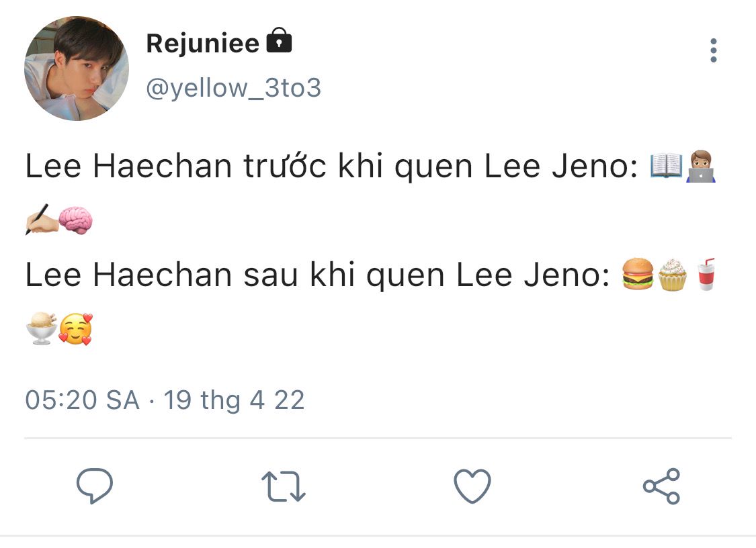Click the cupcake emoji
Image resolution: width=756 pixels, height=548 pixels.
tap(672, 275)
